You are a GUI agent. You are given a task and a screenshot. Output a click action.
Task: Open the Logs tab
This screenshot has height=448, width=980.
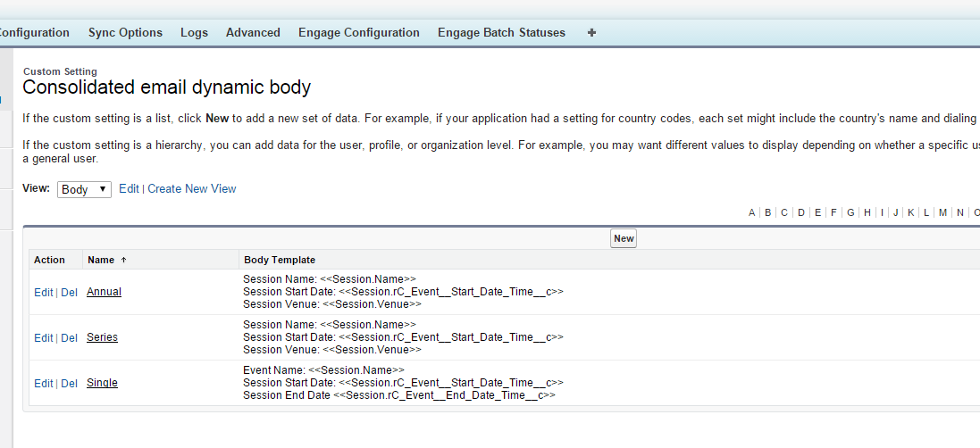click(x=194, y=33)
